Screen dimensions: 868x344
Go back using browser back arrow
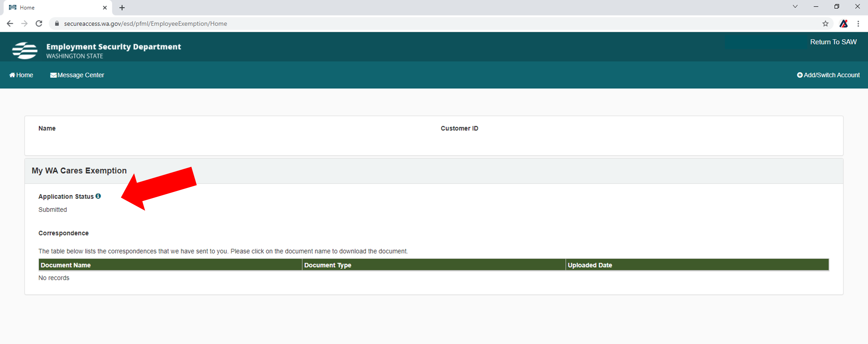pyautogui.click(x=10, y=23)
